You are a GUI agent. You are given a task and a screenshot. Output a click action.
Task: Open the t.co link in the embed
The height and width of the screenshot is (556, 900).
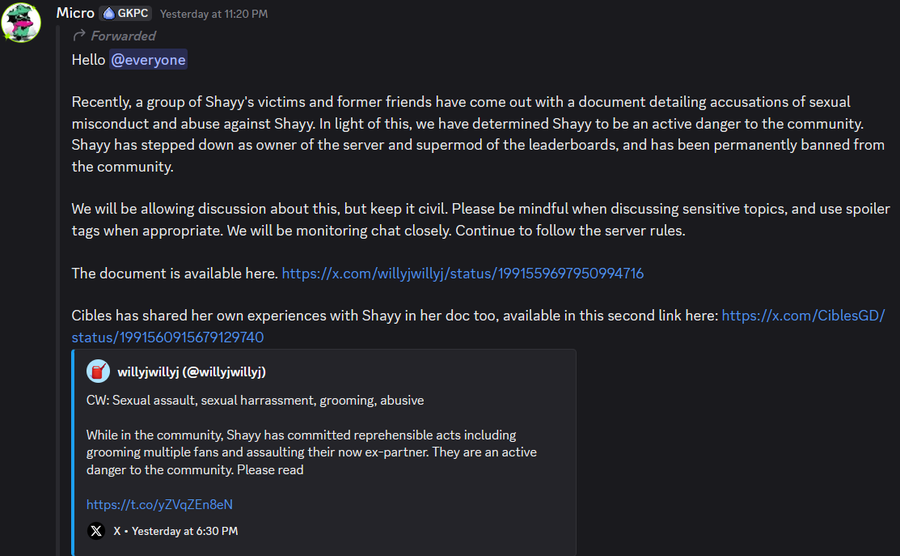159,505
